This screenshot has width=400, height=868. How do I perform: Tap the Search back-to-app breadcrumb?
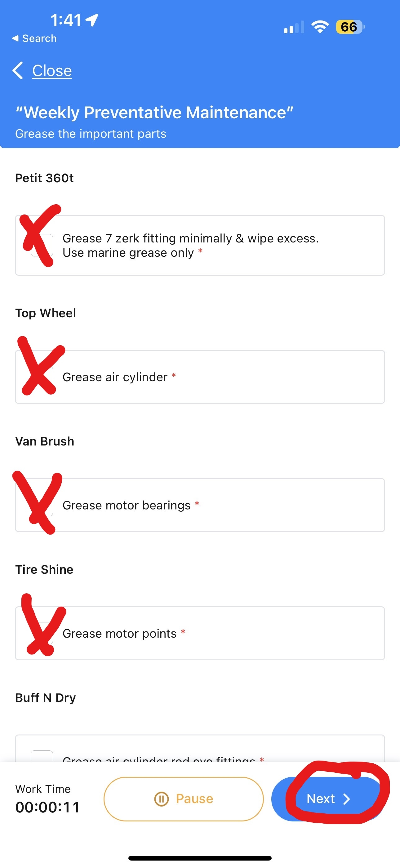click(x=34, y=38)
